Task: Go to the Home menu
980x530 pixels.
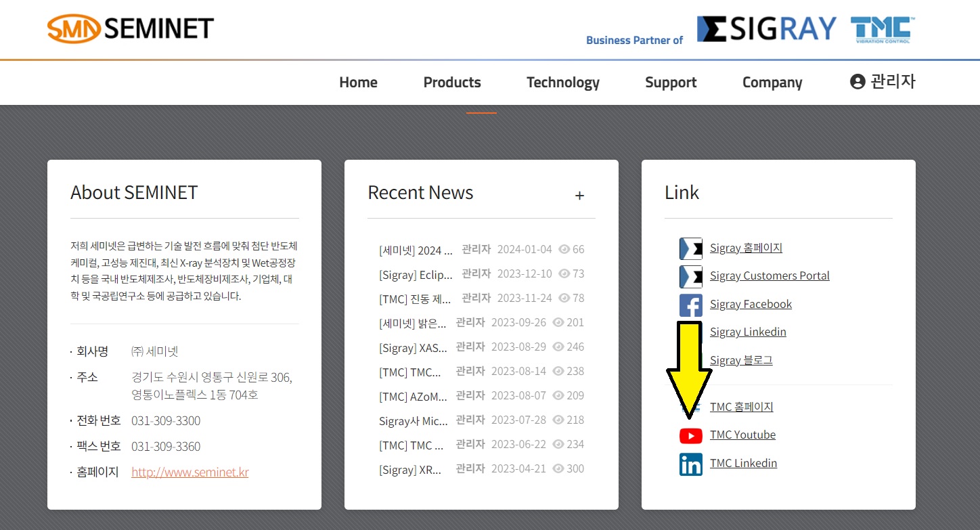Action: coord(358,83)
